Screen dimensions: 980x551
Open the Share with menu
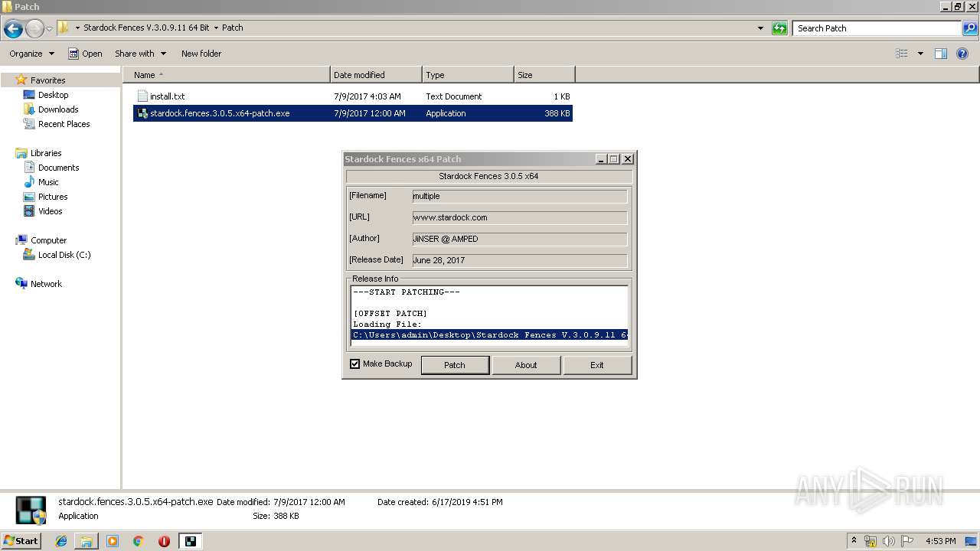(140, 54)
